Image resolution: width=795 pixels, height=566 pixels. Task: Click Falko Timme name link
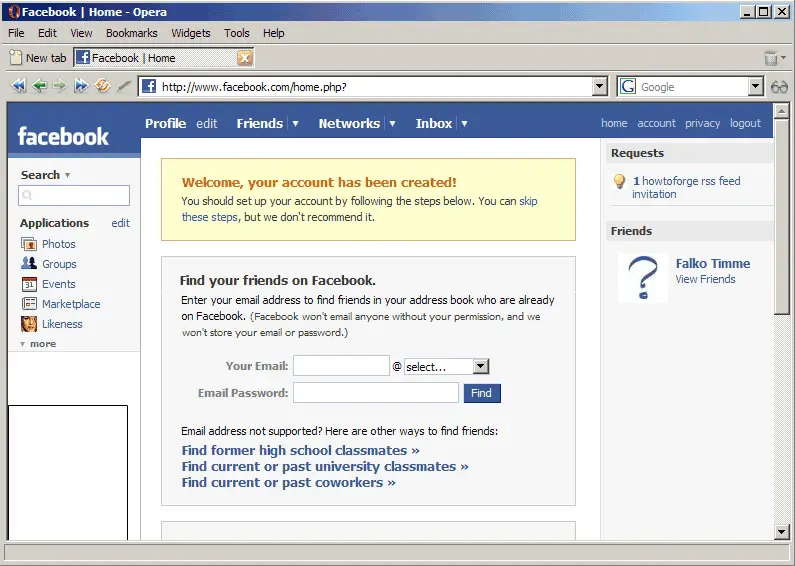click(x=712, y=264)
